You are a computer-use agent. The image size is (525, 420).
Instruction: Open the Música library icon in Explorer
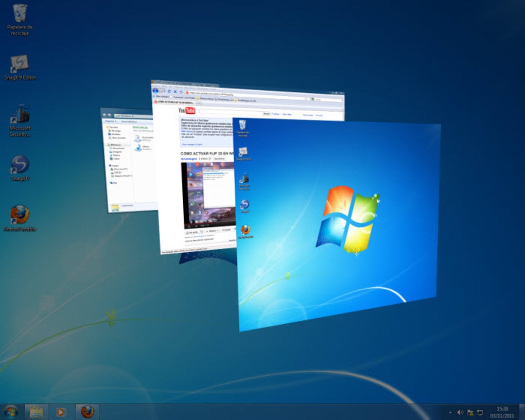pyautogui.click(x=138, y=147)
